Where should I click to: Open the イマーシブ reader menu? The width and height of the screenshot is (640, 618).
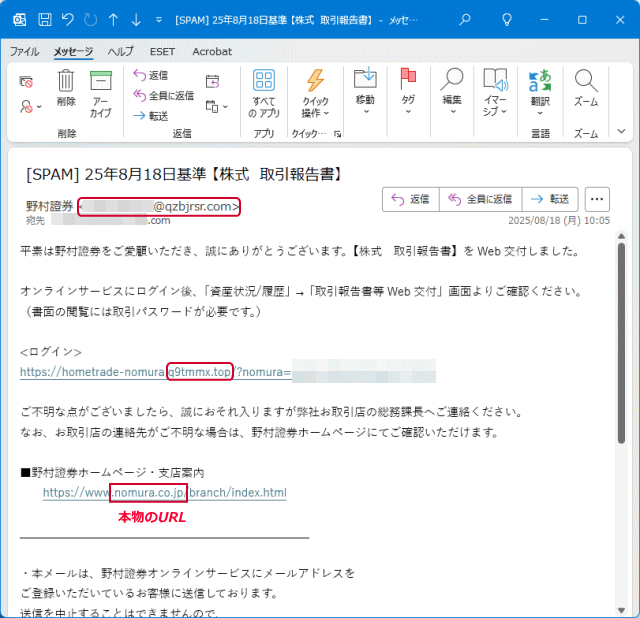point(496,92)
